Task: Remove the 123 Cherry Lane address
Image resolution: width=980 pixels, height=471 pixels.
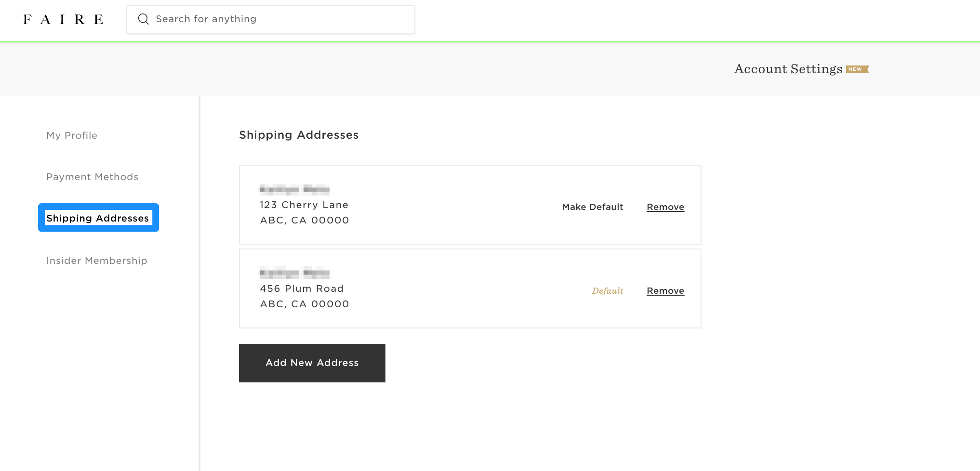Action: coord(665,207)
